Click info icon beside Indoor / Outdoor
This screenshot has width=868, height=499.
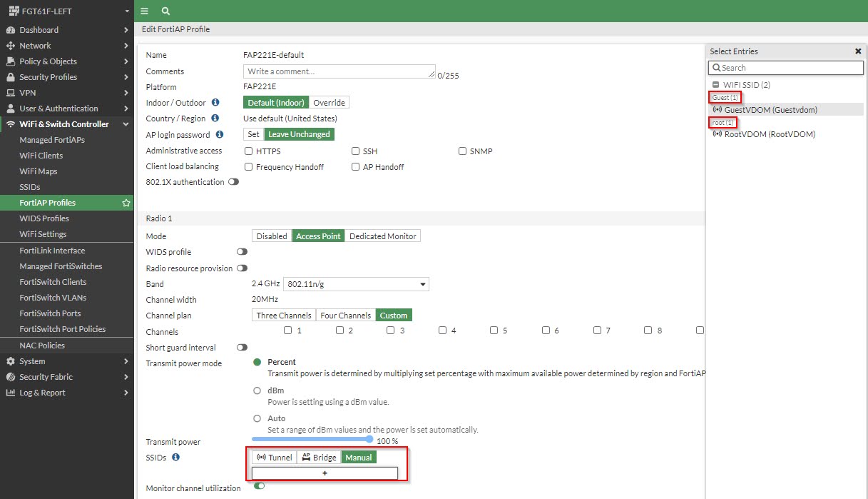click(x=215, y=103)
